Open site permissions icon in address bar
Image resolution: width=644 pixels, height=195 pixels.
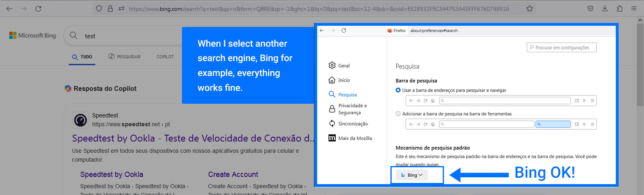tap(121, 8)
